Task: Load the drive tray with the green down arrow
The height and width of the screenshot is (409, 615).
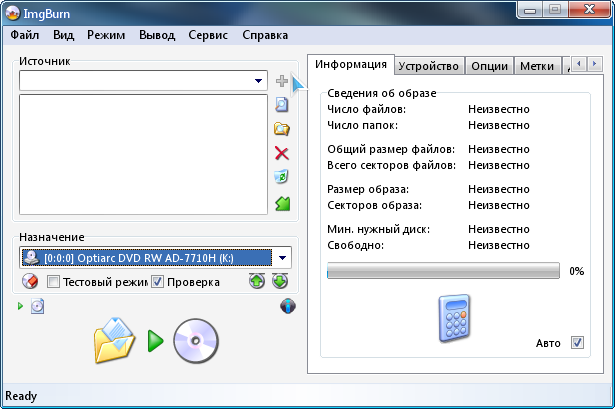Action: (x=280, y=281)
